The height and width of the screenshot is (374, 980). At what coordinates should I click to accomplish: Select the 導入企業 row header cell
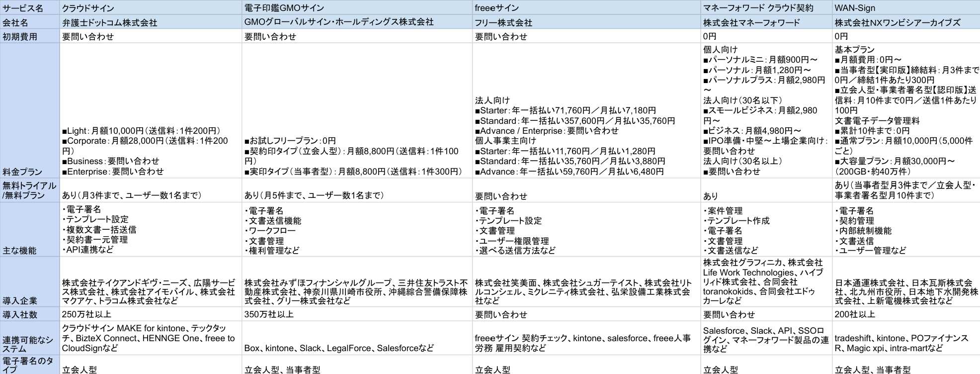pyautogui.click(x=30, y=281)
